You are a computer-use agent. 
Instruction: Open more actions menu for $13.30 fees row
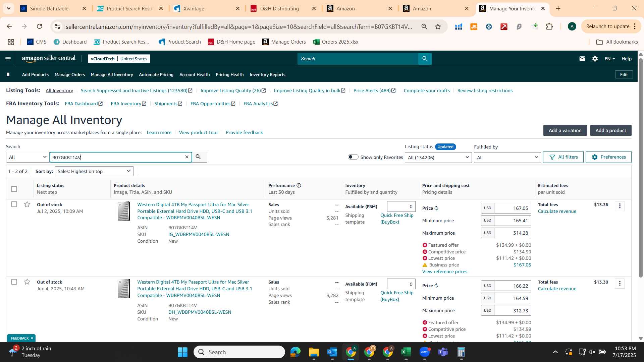(620, 284)
